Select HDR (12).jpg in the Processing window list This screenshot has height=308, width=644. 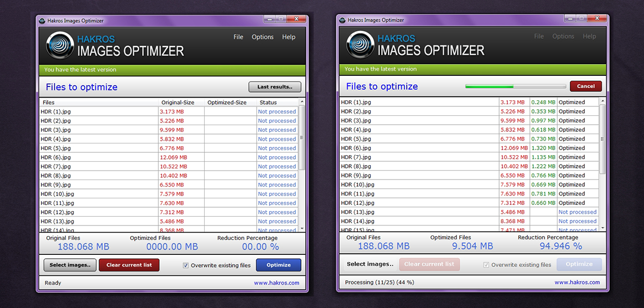(358, 203)
